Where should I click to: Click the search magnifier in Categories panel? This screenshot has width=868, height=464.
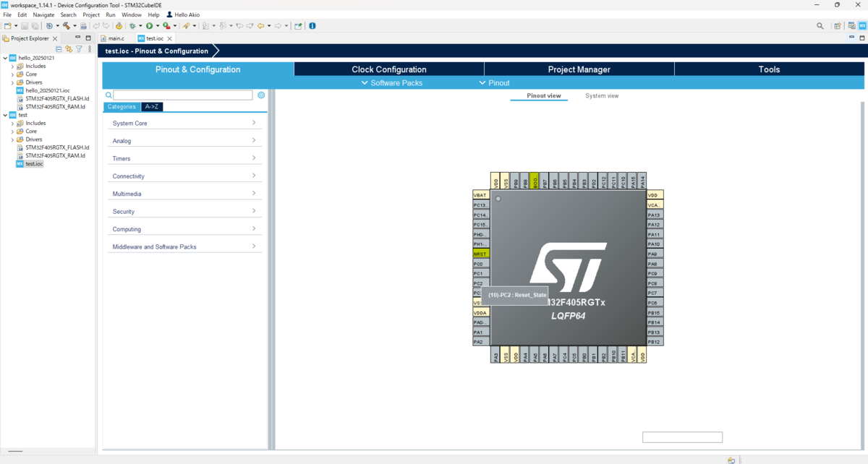[x=109, y=95]
